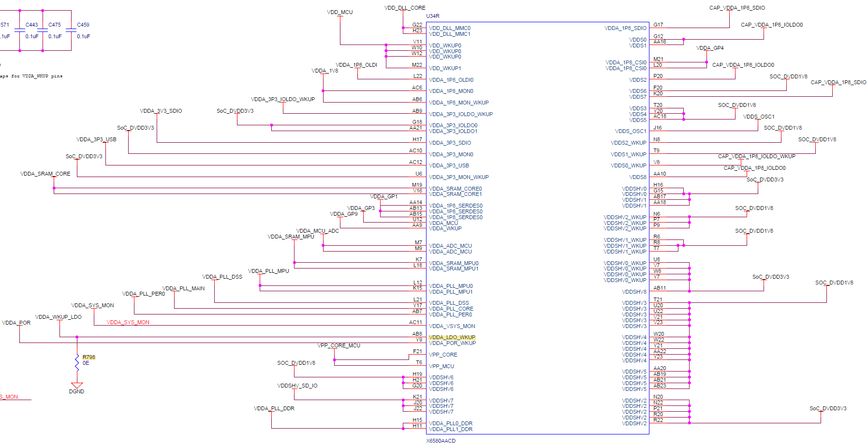
Task: Select the VDDA_1P8_OLDI0 pin name
Action: 451,80
